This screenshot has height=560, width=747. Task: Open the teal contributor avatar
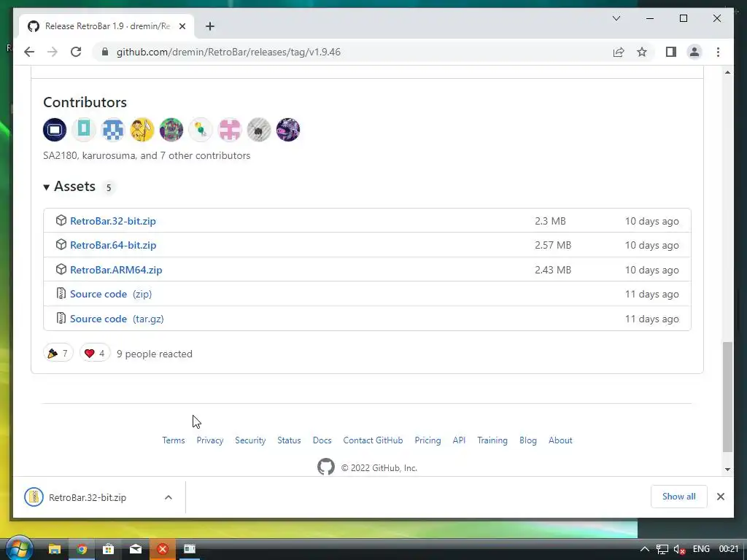pyautogui.click(x=84, y=130)
